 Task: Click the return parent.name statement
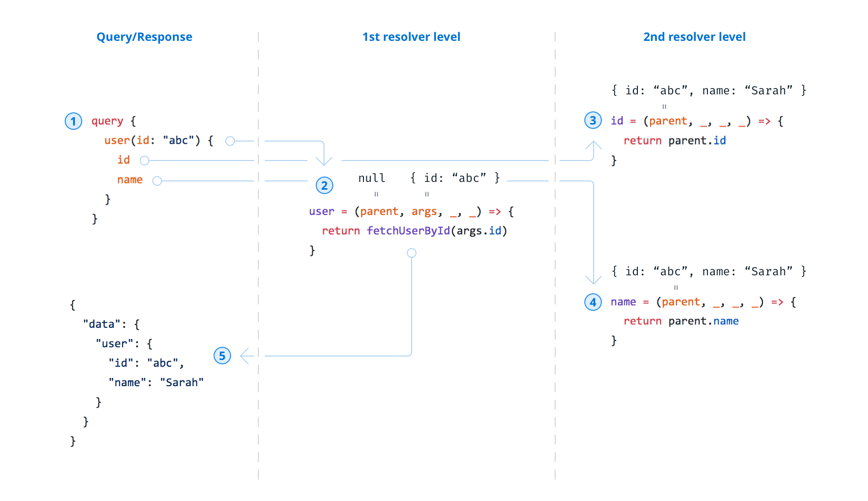[681, 321]
